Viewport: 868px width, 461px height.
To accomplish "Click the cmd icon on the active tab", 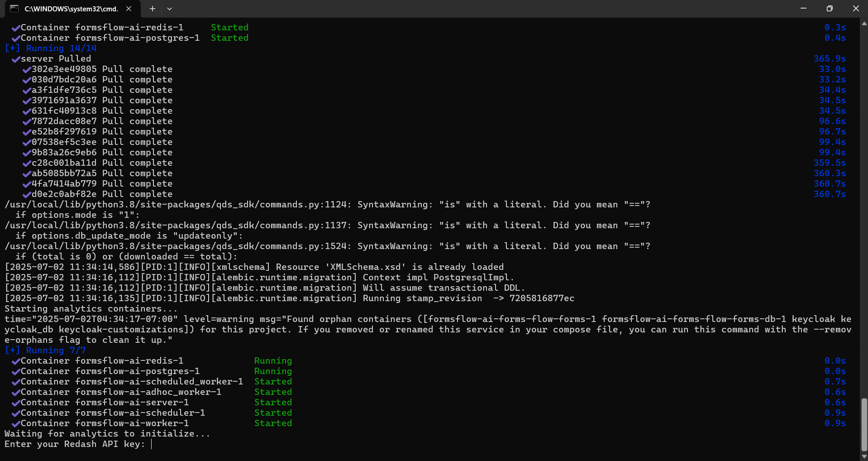I will coord(15,9).
